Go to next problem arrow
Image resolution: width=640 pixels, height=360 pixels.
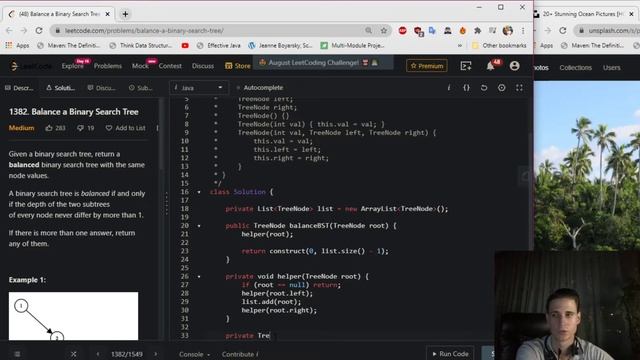(x=156, y=354)
